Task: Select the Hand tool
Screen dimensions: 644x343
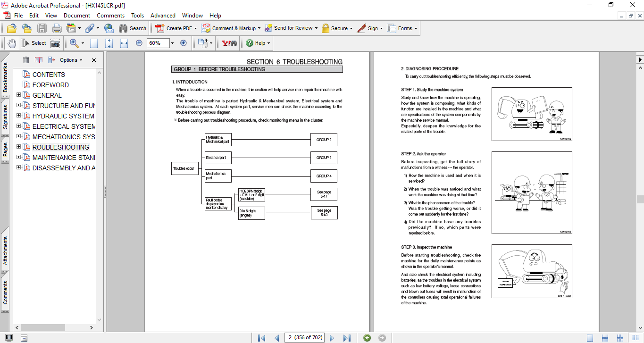Action: tap(11, 43)
